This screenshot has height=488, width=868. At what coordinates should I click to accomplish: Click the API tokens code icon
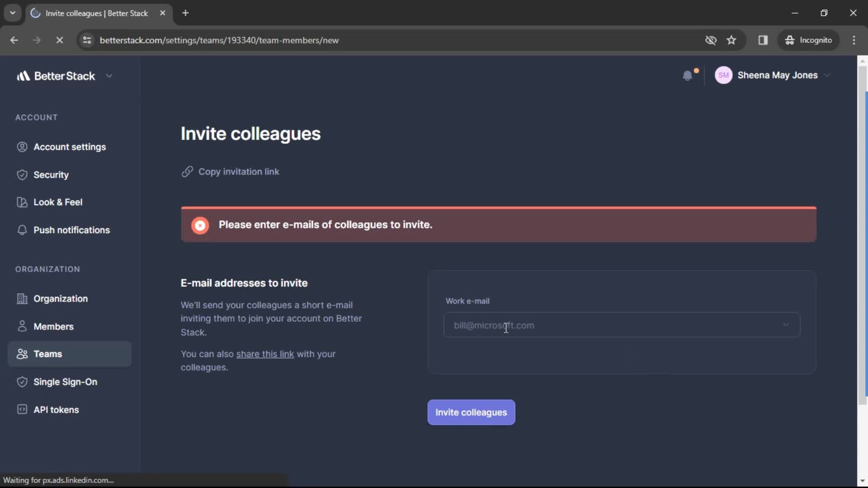(22, 409)
